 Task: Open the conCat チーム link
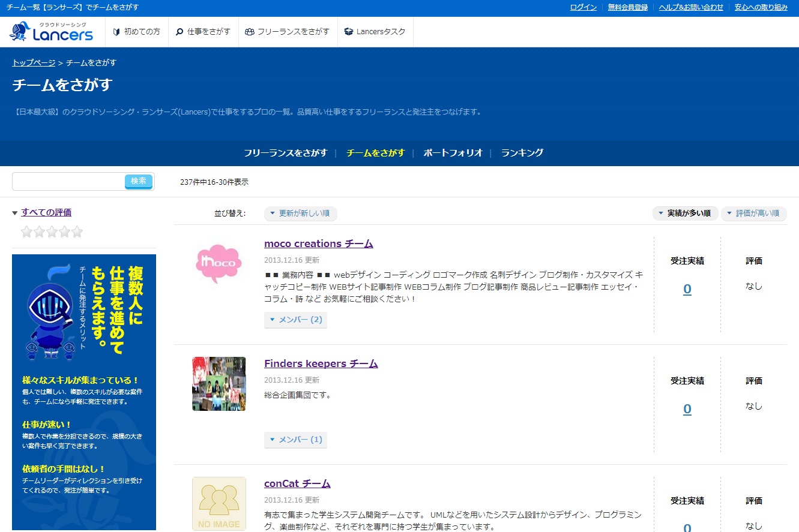coord(297,483)
